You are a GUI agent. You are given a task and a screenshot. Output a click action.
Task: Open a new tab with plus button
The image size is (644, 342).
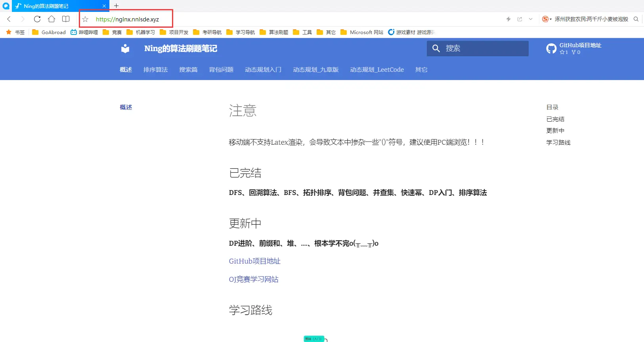(x=116, y=6)
